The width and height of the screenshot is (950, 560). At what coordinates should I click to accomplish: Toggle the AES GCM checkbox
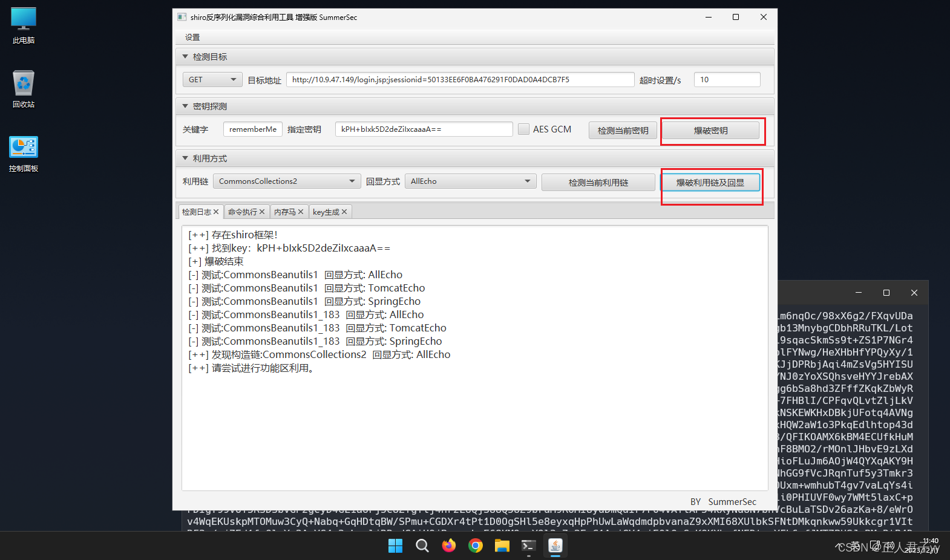point(524,129)
